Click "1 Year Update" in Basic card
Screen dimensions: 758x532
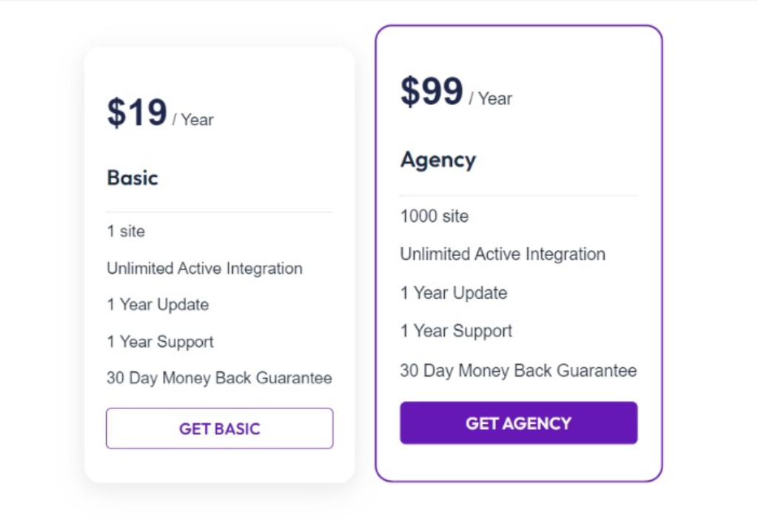tap(158, 305)
